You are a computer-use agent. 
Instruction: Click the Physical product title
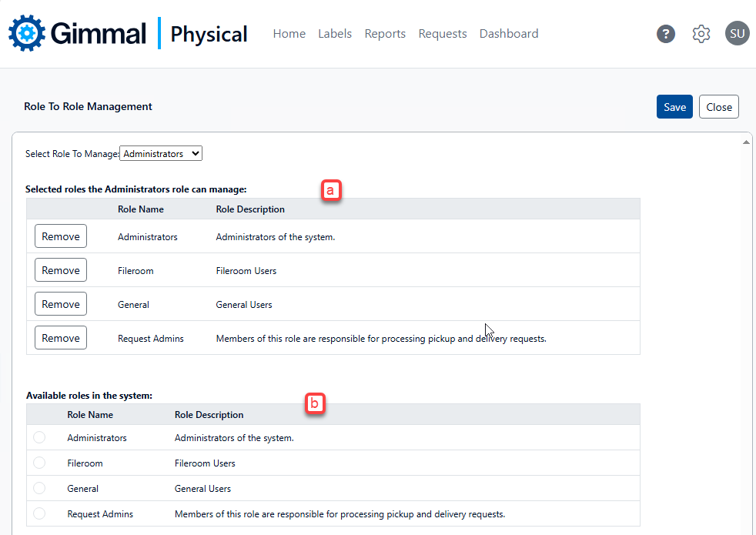[209, 34]
